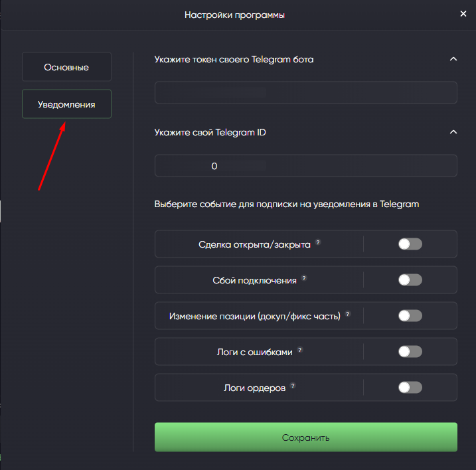This screenshot has width=476, height=470.
Task: Switch on Логи ордеров notifications
Action: pos(410,388)
